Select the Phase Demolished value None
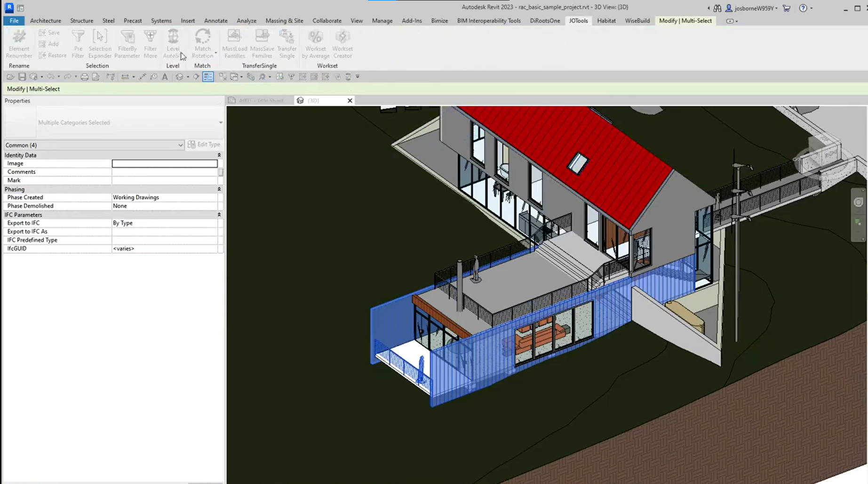Image resolution: width=868 pixels, height=484 pixels. (x=165, y=206)
